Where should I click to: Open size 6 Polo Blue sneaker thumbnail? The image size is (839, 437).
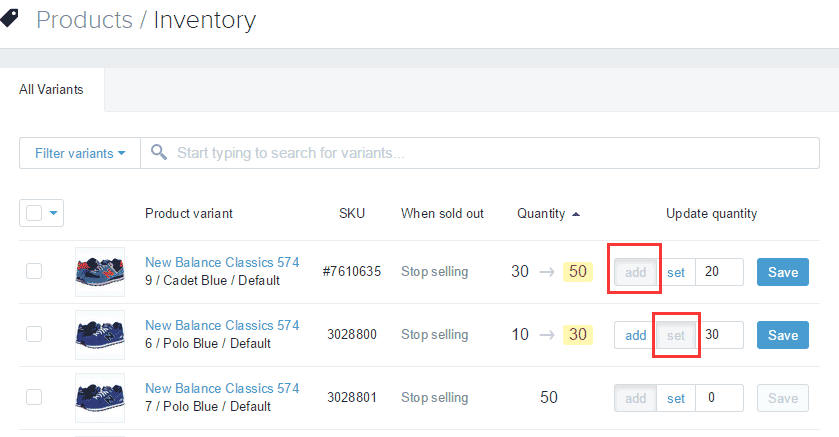(x=100, y=335)
